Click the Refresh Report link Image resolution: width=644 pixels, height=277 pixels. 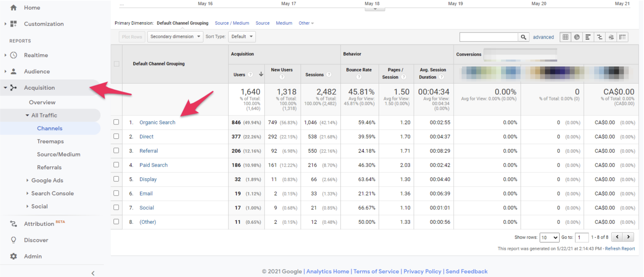click(x=620, y=249)
